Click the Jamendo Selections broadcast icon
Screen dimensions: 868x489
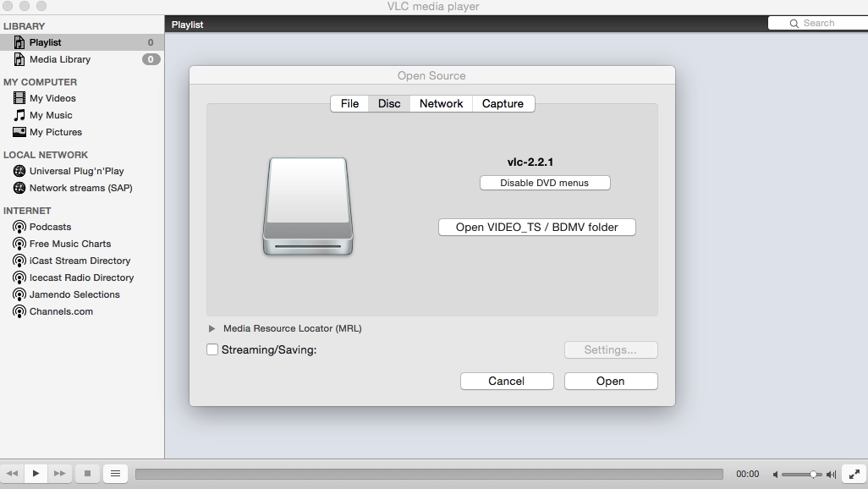point(19,294)
